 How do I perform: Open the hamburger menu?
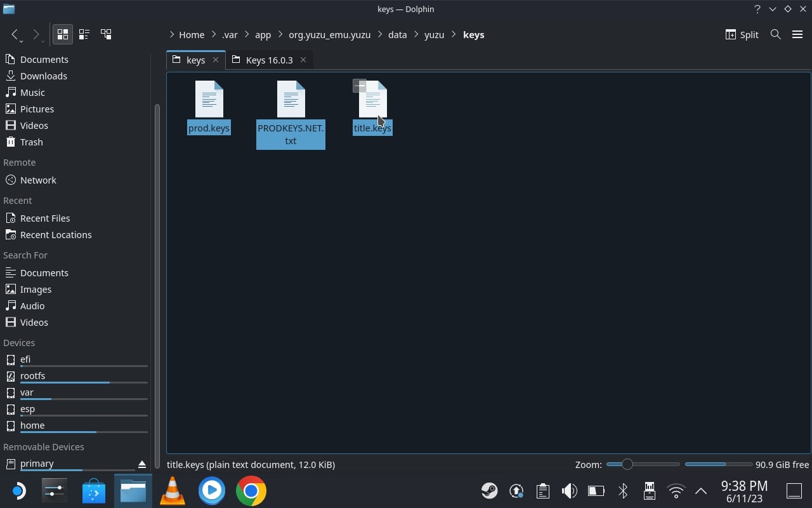(x=797, y=34)
